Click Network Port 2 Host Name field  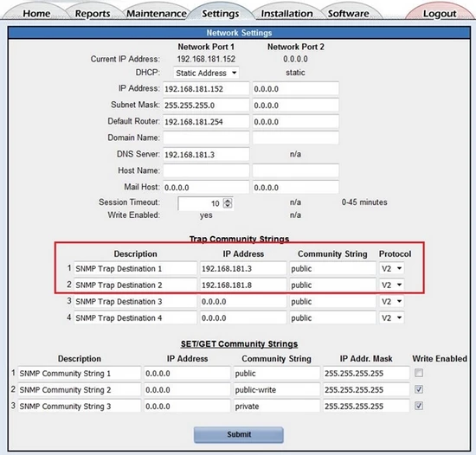pyautogui.click(x=296, y=170)
